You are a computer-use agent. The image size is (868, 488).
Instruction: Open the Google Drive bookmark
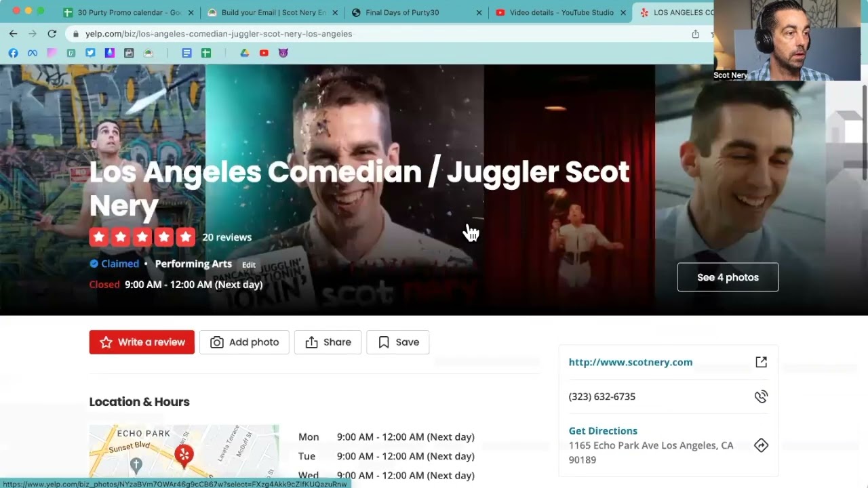(245, 53)
